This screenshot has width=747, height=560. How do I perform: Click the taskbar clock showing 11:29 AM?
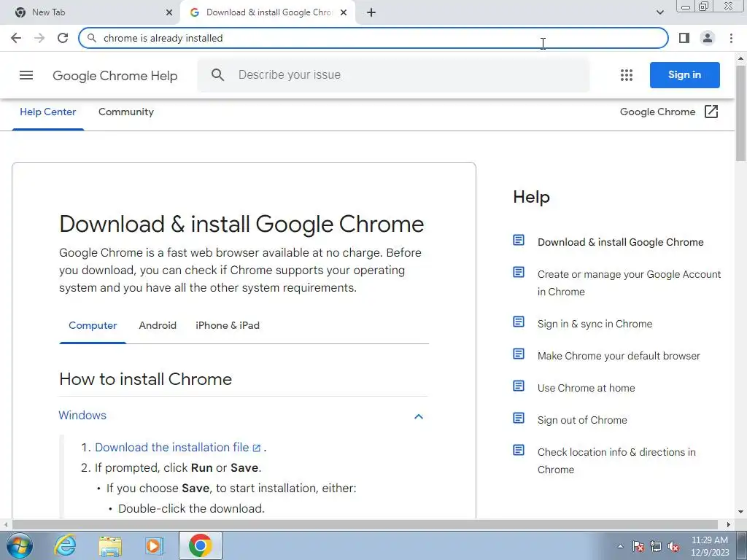click(x=710, y=546)
